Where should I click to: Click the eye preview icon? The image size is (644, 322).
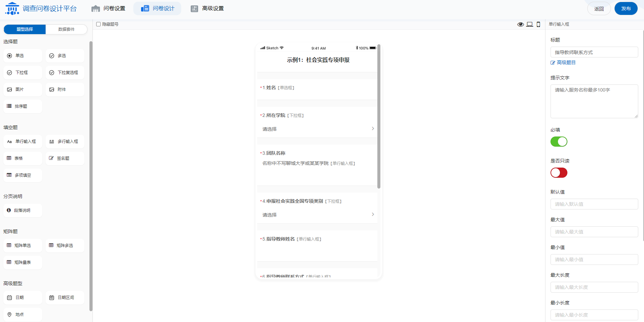520,24
